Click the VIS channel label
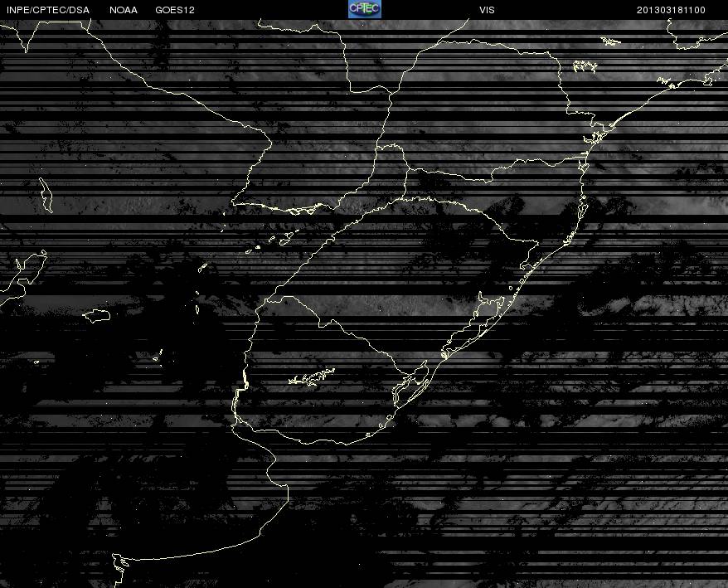This screenshot has height=588, width=728. tap(487, 10)
